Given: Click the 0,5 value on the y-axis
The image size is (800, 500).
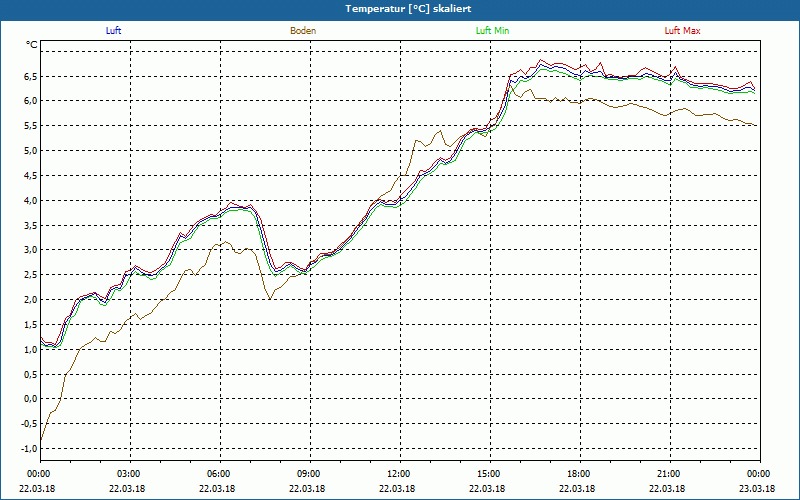Looking at the screenshot, I should point(30,374).
